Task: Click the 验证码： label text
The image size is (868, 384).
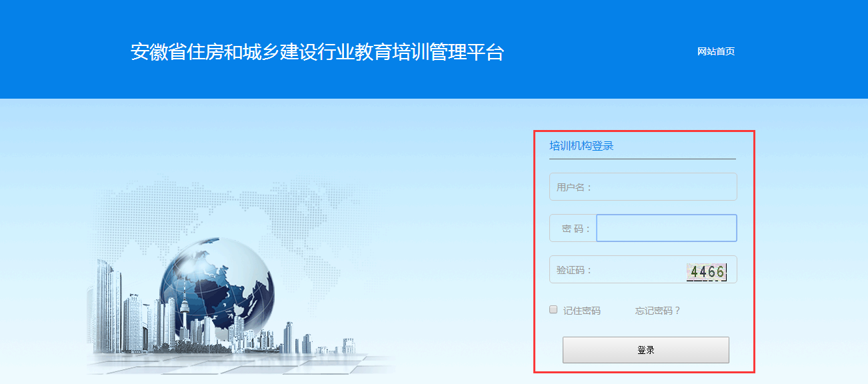Action: 575,270
